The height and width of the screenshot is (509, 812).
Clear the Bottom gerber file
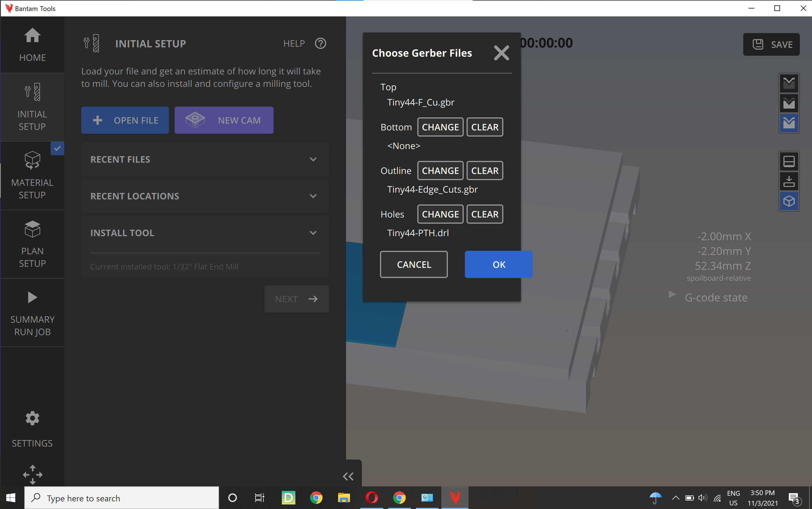(485, 127)
